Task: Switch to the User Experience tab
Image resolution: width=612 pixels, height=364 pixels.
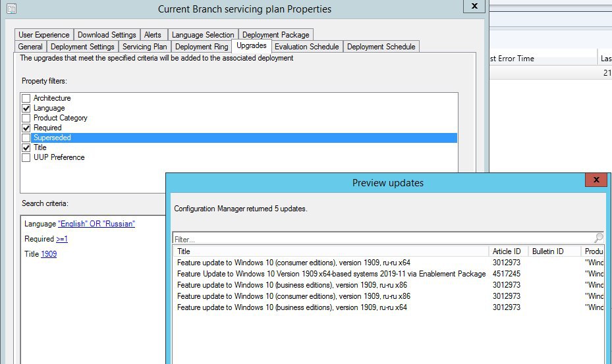Action: click(43, 35)
